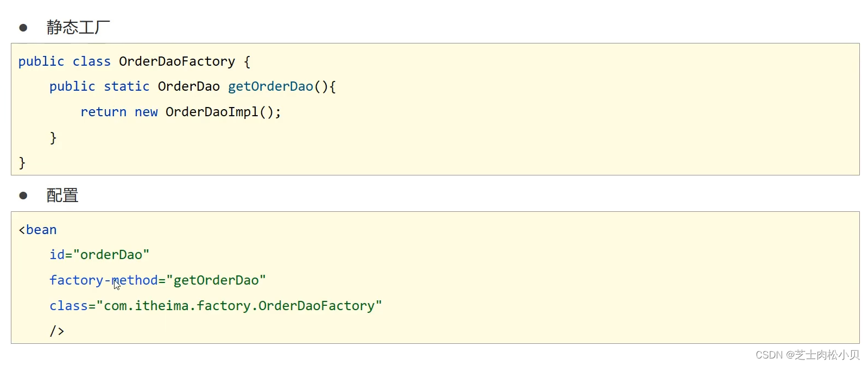The height and width of the screenshot is (365, 868).
Task: Click OrderDaoFactory class name in code
Action: (177, 61)
